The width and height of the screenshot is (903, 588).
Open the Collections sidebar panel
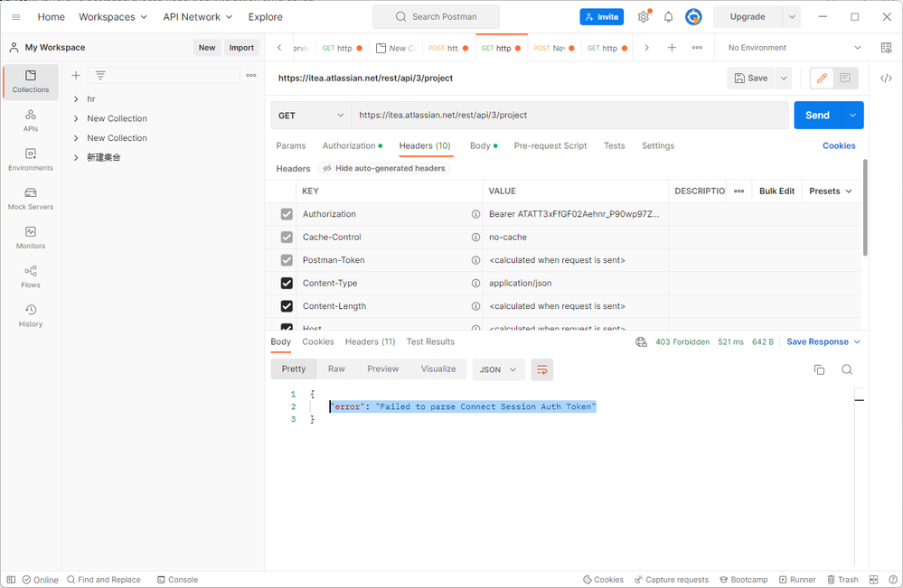tap(31, 81)
